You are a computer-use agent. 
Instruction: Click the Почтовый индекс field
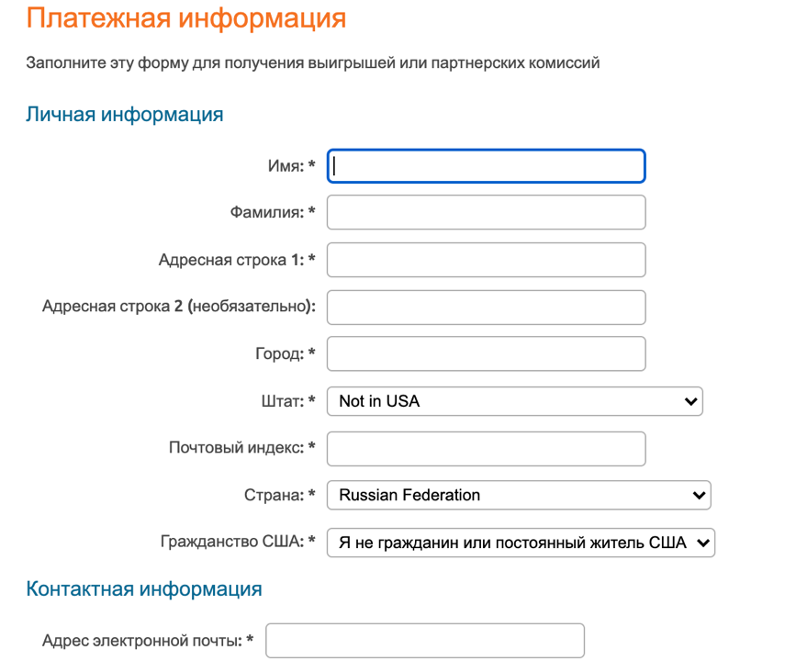(486, 449)
